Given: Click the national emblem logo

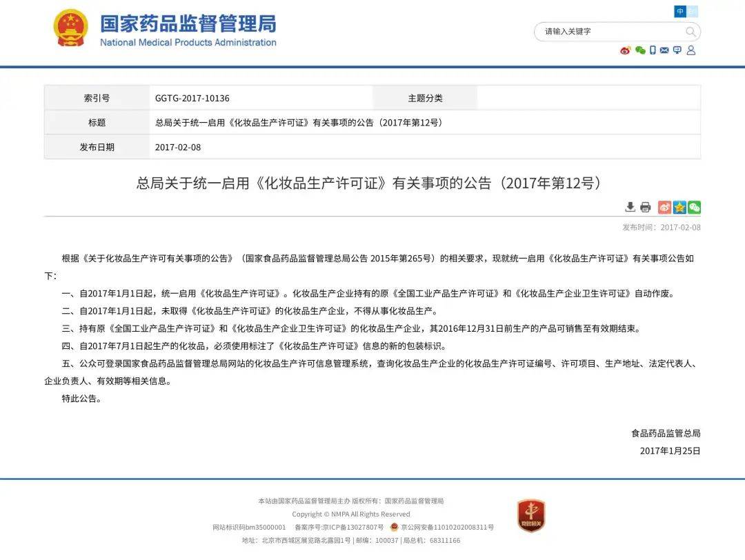Looking at the screenshot, I should click(71, 28).
